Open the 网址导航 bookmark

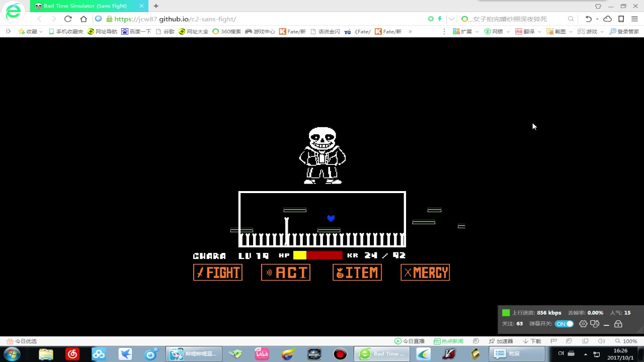[x=103, y=31]
